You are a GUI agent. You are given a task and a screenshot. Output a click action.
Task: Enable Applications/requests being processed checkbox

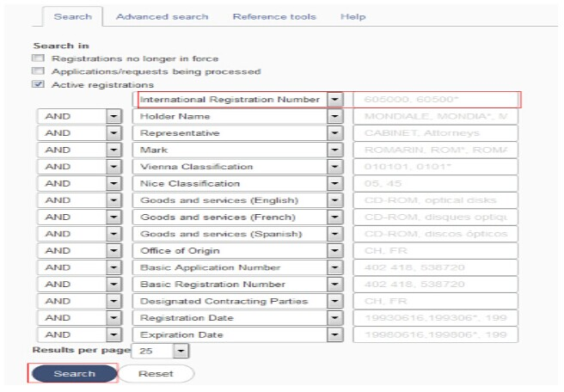[37, 71]
